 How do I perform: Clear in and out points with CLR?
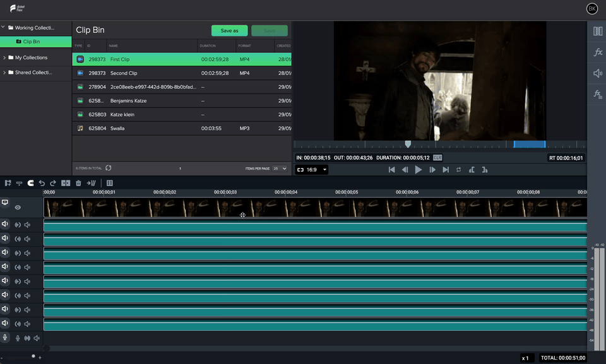tap(437, 158)
